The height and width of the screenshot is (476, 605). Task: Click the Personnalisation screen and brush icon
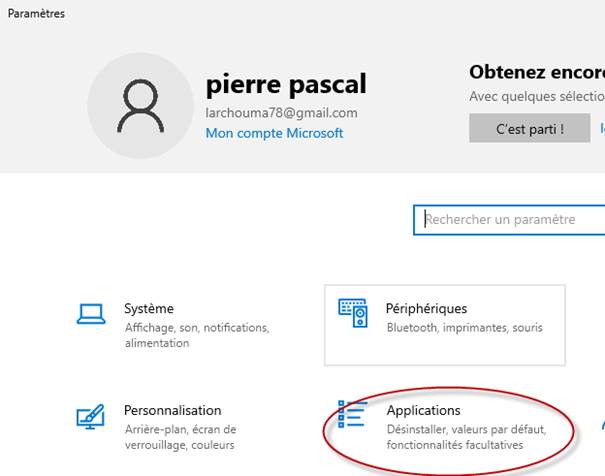tap(92, 418)
